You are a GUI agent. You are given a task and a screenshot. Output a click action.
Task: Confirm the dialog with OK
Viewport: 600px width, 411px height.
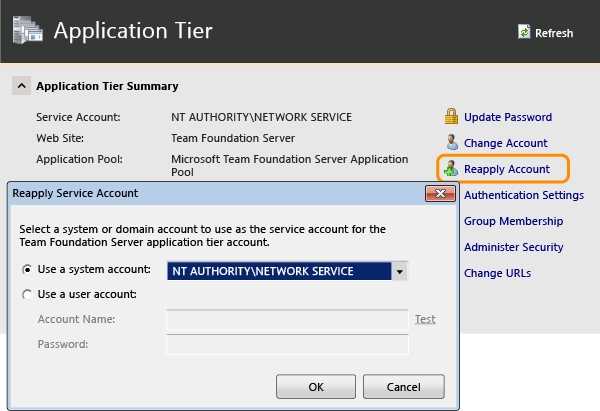click(x=316, y=387)
